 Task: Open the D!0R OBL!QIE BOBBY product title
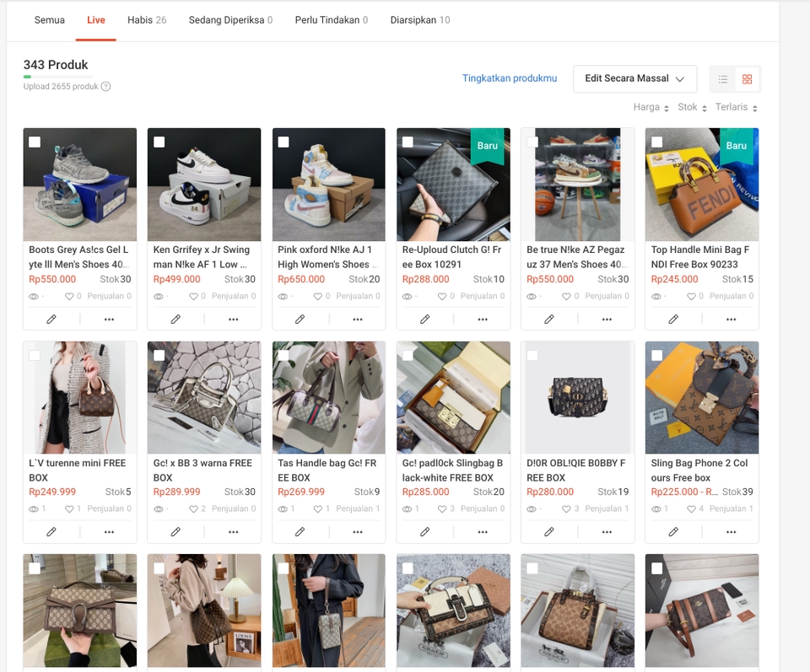(577, 470)
